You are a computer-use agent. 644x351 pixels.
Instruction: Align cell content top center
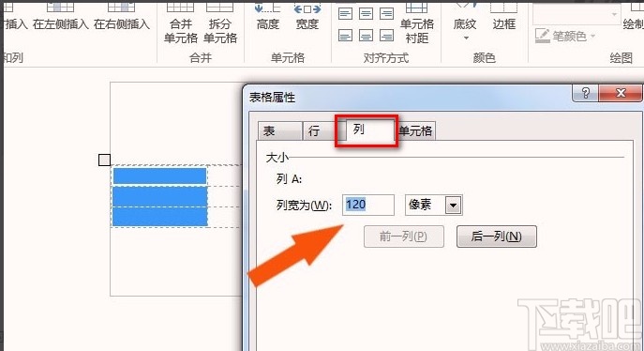tap(366, 14)
